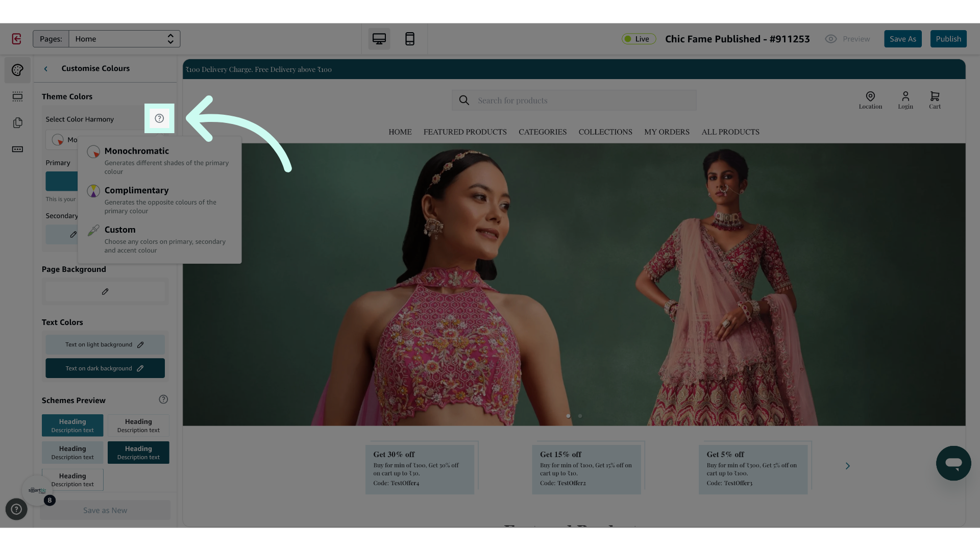Edit the Page Background colour
The image size is (980, 551).
click(x=105, y=291)
